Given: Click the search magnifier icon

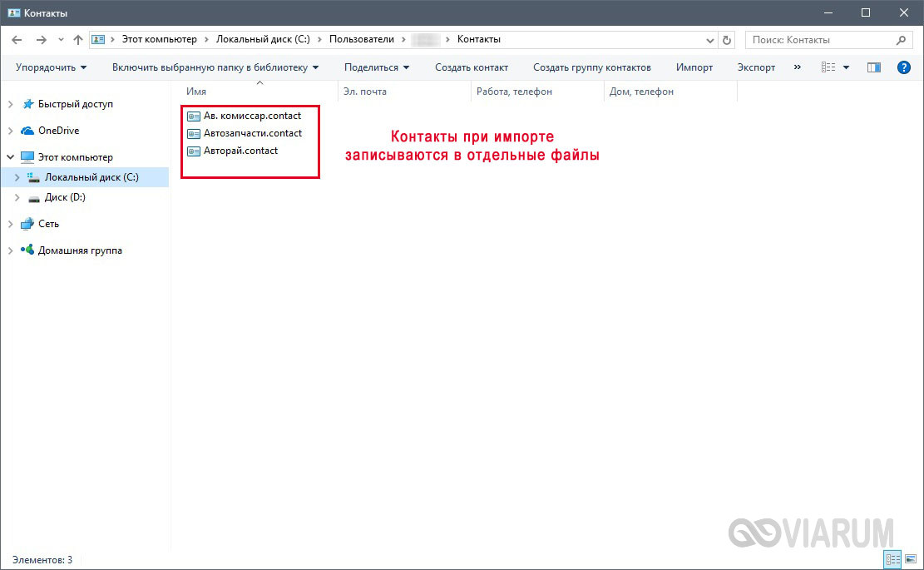Looking at the screenshot, I should click(x=901, y=40).
